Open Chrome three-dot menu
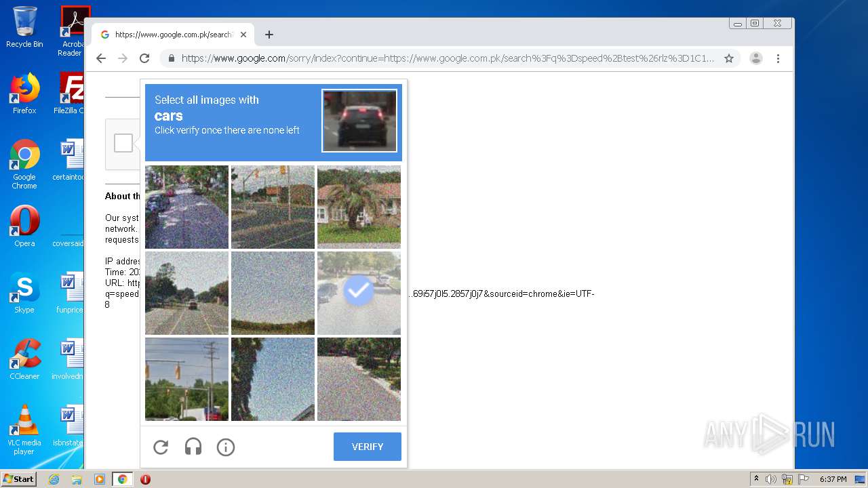The width and height of the screenshot is (868, 488). 778,58
